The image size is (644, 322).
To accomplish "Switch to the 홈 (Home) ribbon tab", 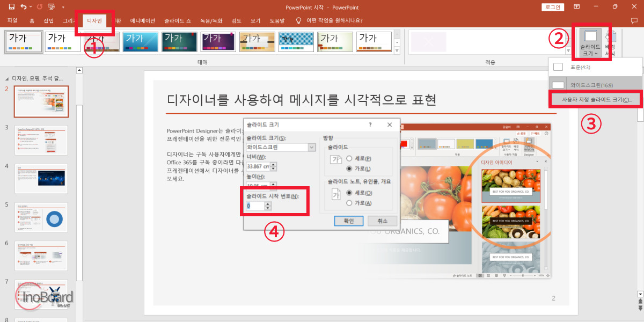I will pos(32,20).
